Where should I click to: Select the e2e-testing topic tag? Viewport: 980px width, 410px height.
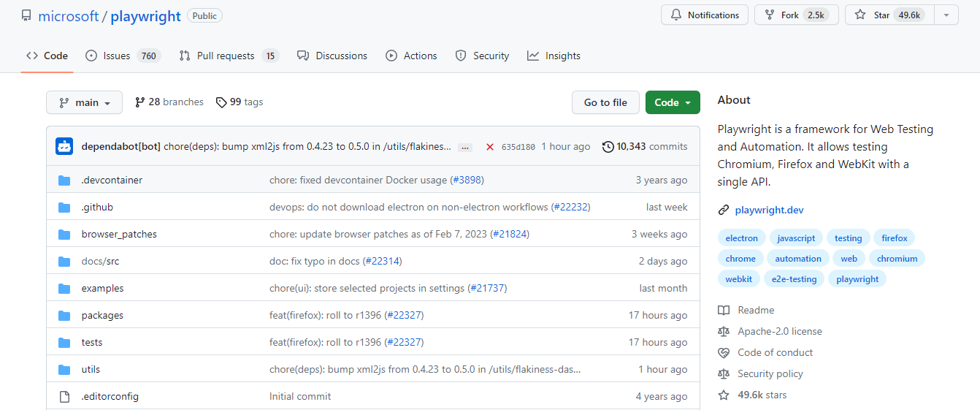pos(795,279)
